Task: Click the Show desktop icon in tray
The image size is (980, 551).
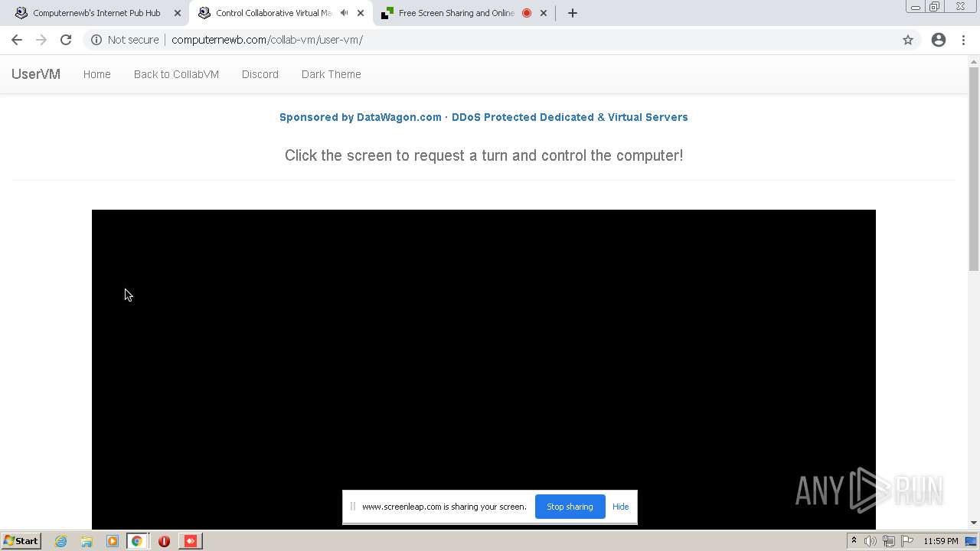Action: (x=971, y=541)
